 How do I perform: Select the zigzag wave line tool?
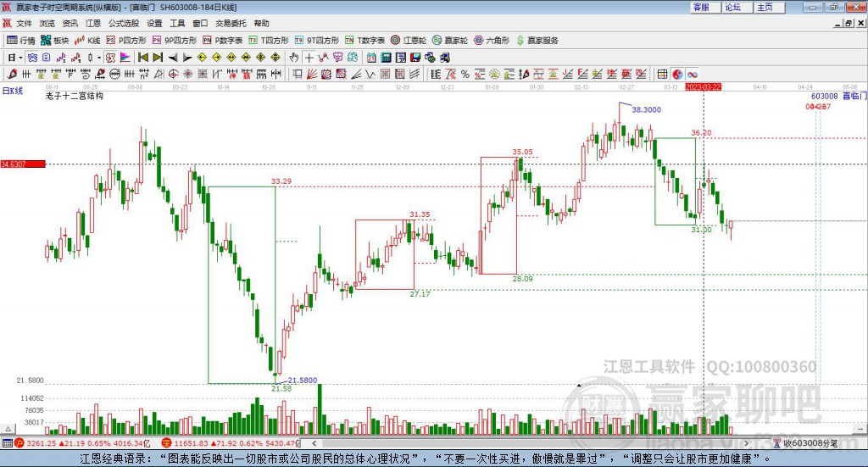(x=370, y=74)
